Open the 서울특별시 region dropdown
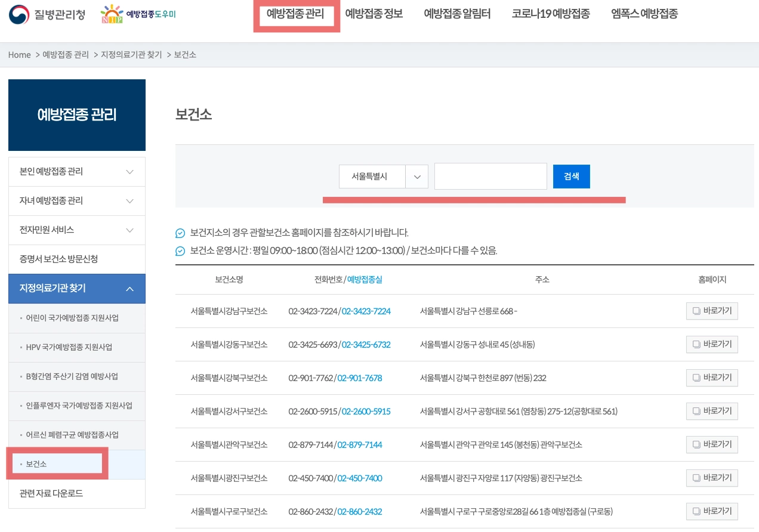Screen dimensions: 759x532 (416, 176)
